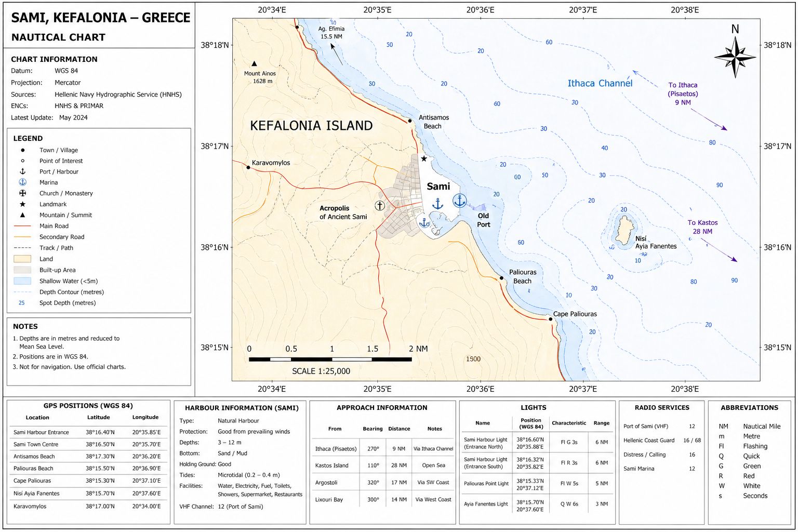Viewport: 798px width, 532px height.
Task: Click the church cross symbol on the map
Action: click(x=380, y=206)
